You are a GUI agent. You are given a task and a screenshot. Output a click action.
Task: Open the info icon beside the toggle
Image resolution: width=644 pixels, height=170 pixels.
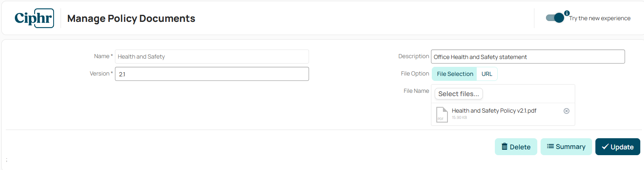click(567, 13)
